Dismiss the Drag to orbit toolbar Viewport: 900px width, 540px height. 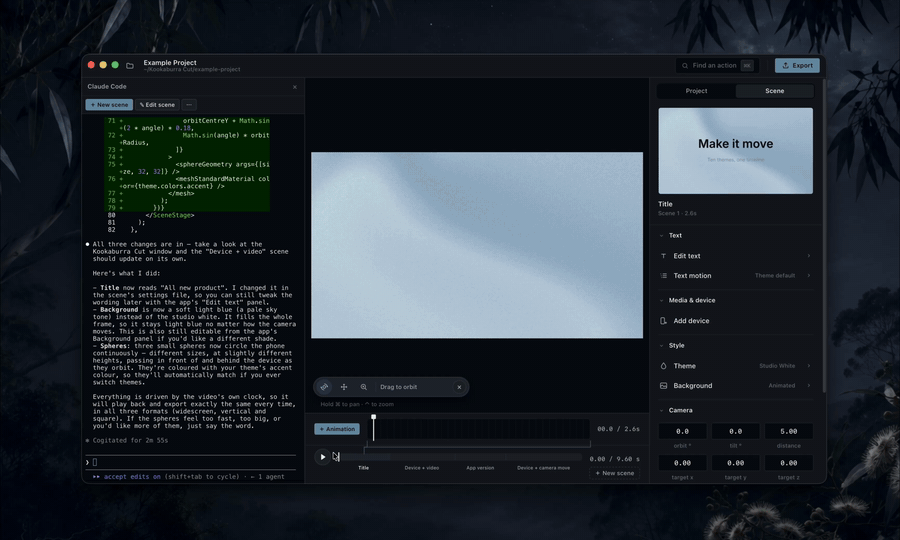click(459, 387)
